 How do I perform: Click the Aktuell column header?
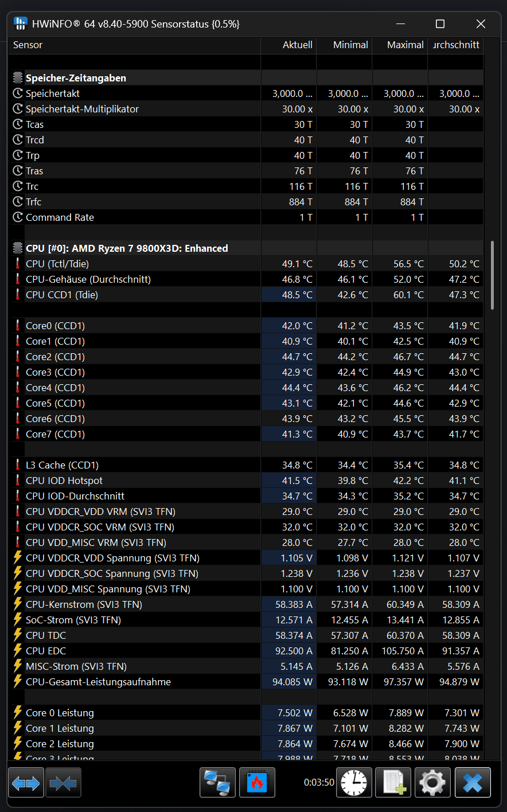click(297, 45)
